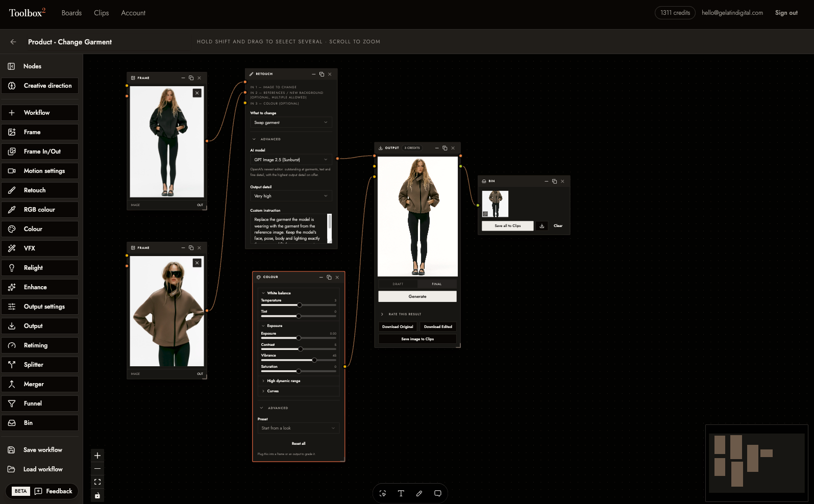Open the Preset Start from a look dropdown
This screenshot has height=504, width=814.
tap(299, 428)
